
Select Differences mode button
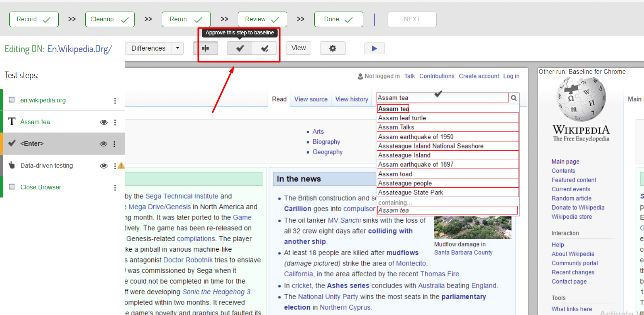coord(148,48)
